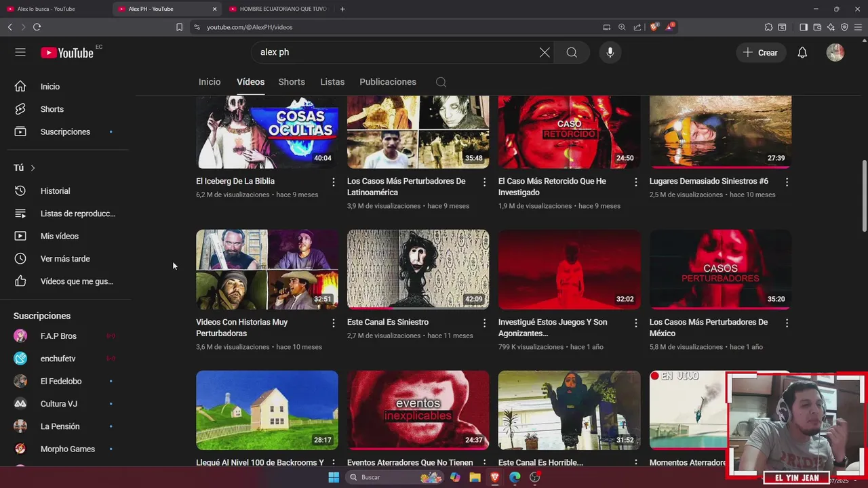Select the Vídeos channel tab
This screenshot has height=488, width=868.
(250, 82)
